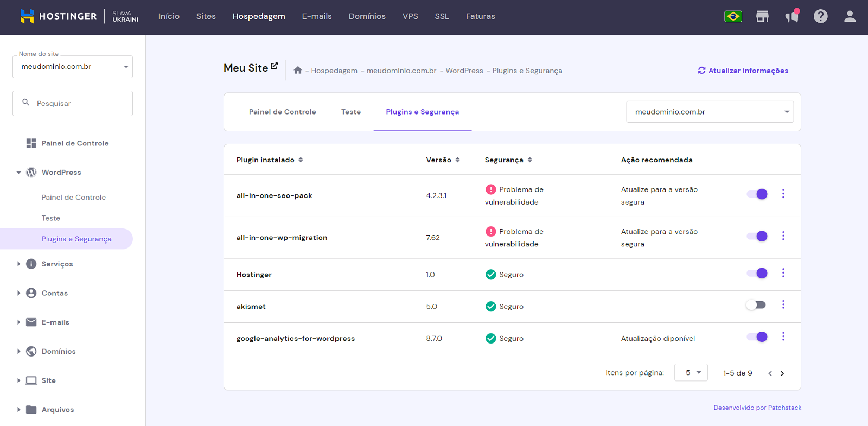Click the Arquivos folder icon
The width and height of the screenshot is (868, 426).
[x=31, y=409]
